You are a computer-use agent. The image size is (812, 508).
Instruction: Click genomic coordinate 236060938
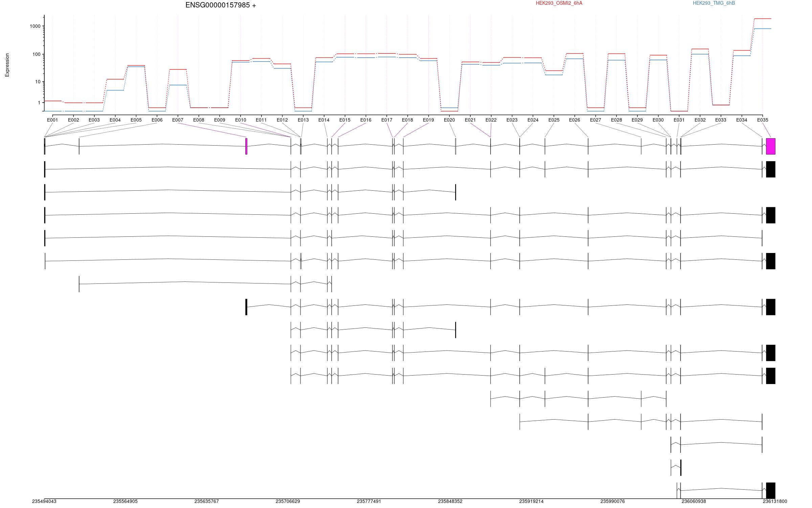click(694, 501)
